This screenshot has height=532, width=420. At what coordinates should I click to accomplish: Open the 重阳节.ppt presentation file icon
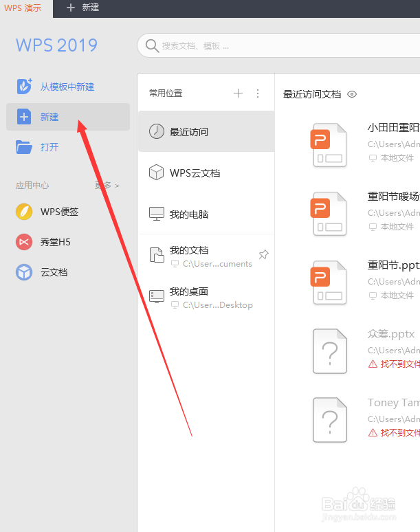[x=329, y=282]
